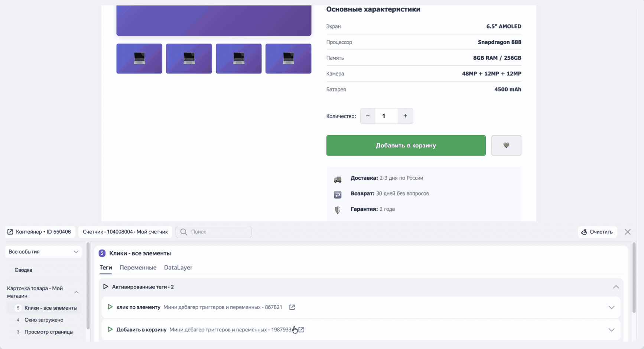644x349 pixels.
Task: Click the minus quantity button
Action: coord(368,116)
